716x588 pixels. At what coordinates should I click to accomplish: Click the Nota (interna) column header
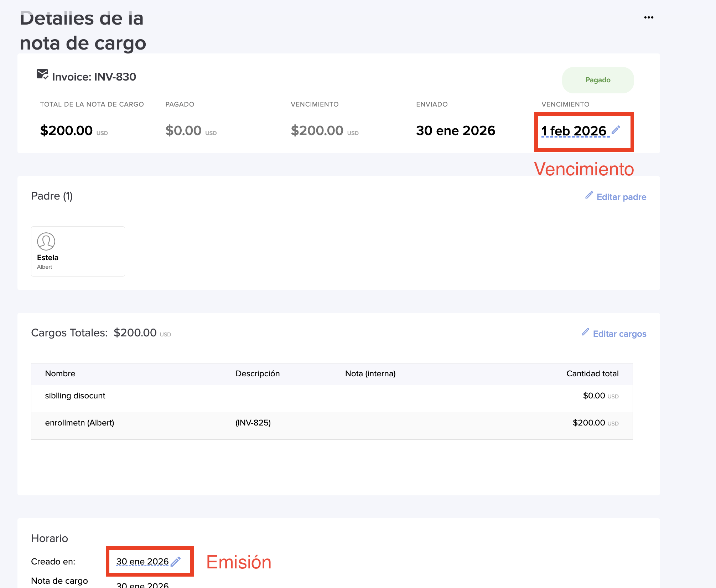coord(370,374)
